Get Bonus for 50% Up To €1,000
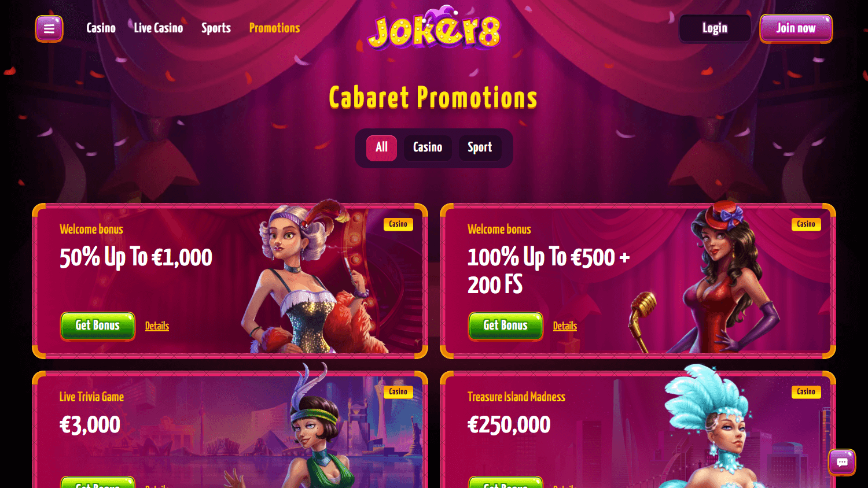The width and height of the screenshot is (868, 488). click(x=98, y=326)
